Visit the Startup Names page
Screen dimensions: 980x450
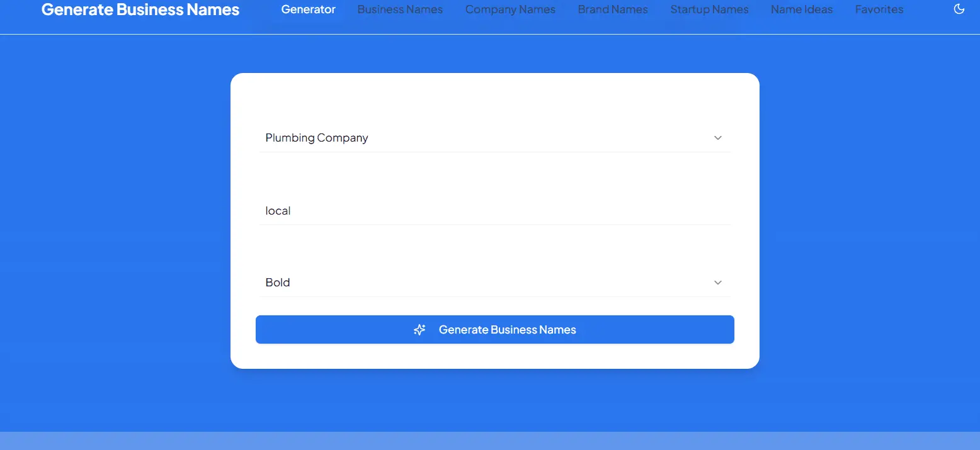point(709,9)
